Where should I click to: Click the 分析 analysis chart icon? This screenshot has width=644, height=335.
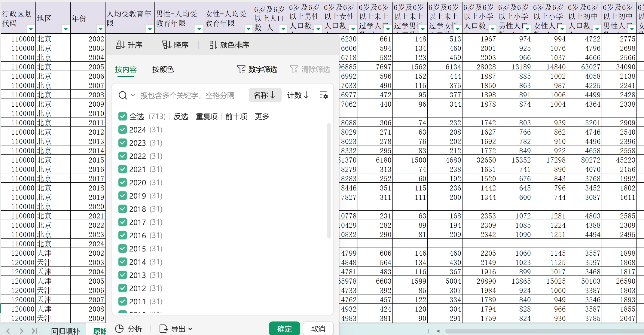(x=120, y=329)
